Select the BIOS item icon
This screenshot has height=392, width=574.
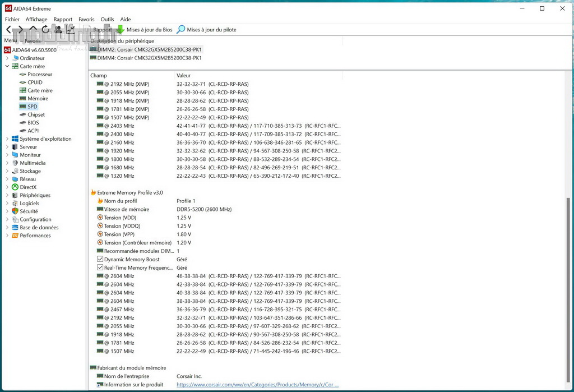(22, 122)
